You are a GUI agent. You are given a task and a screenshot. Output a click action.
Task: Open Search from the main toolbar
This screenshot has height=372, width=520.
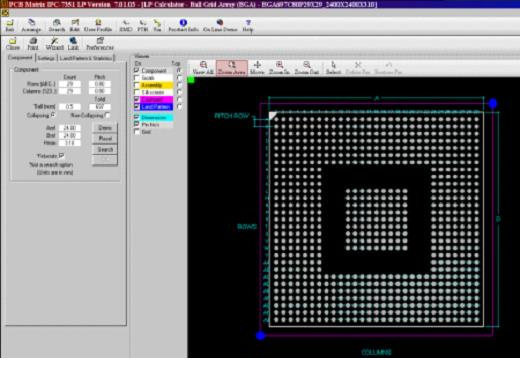tap(57, 25)
